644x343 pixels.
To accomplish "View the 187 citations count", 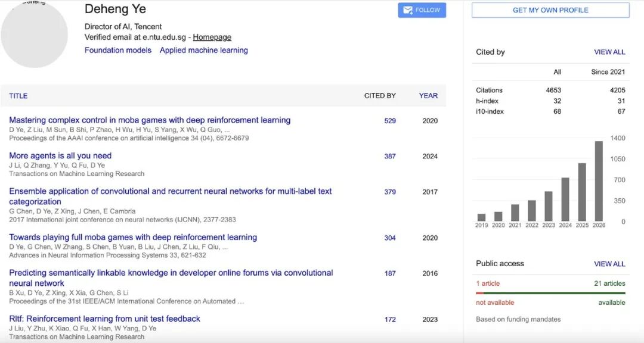I will click(390, 274).
